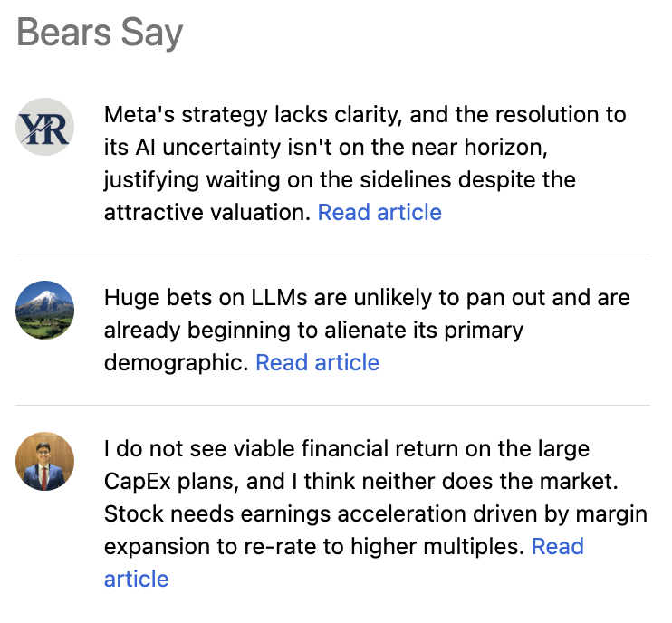
Task: Click divider line above the CapEx opinion
Action: coord(332,405)
